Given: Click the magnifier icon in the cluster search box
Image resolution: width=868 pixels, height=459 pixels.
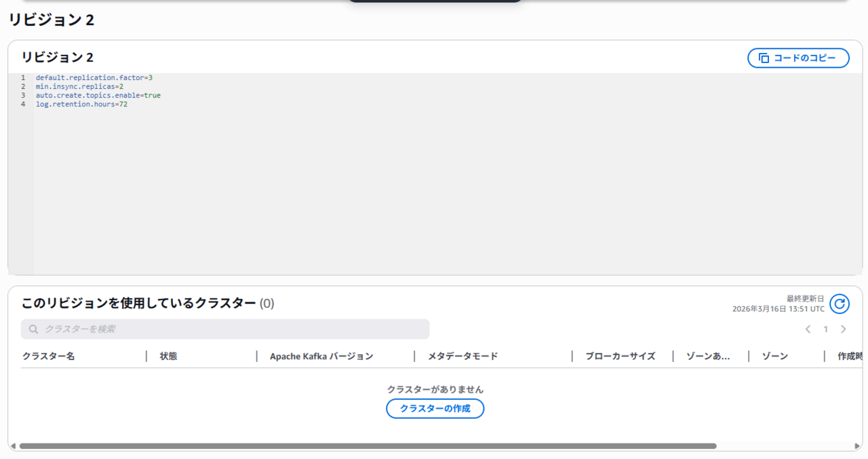Looking at the screenshot, I should (33, 330).
